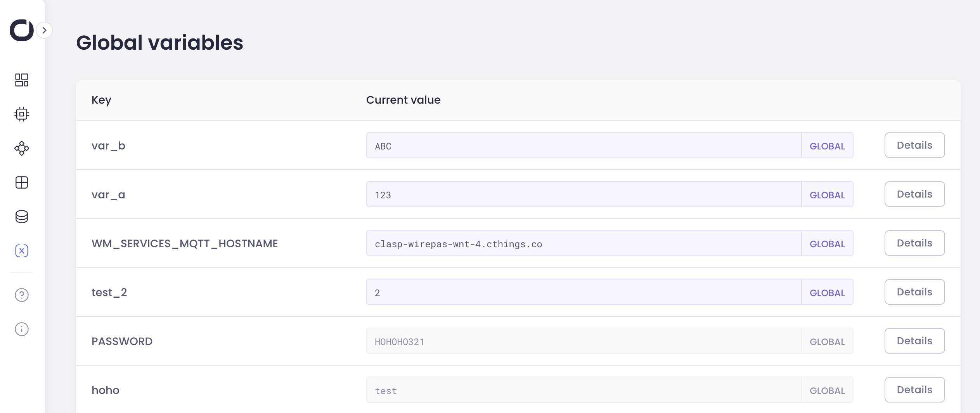The image size is (980, 413).
Task: Select the global variables (x) sidebar icon
Action: (x=22, y=251)
